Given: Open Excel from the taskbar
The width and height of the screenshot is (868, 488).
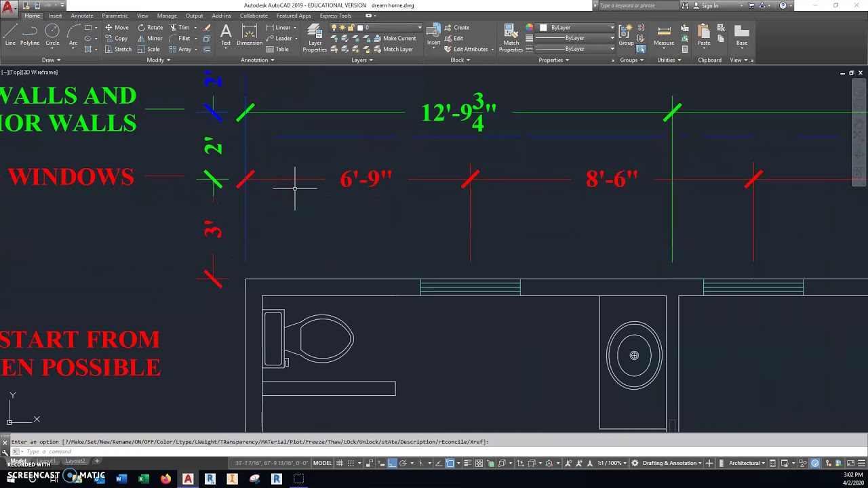Looking at the screenshot, I should [144, 479].
